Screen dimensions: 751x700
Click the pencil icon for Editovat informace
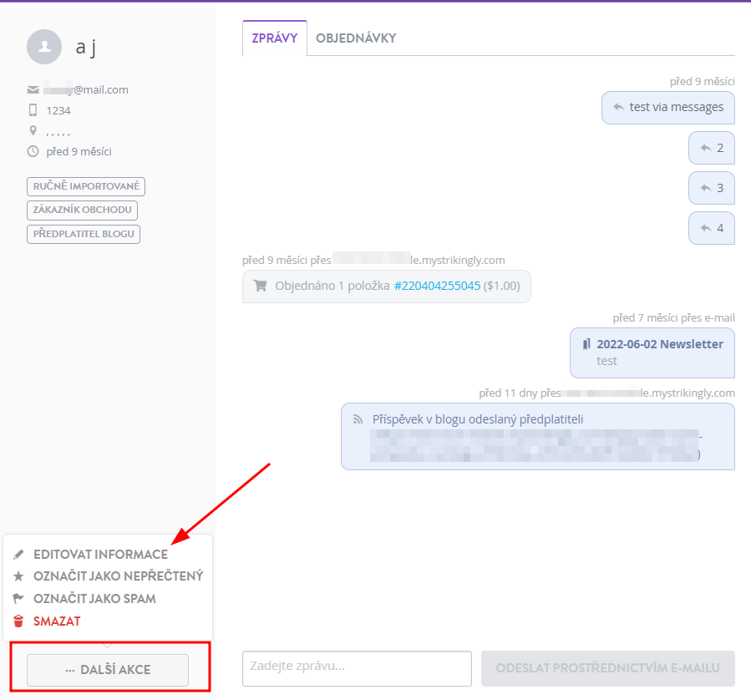click(x=18, y=555)
